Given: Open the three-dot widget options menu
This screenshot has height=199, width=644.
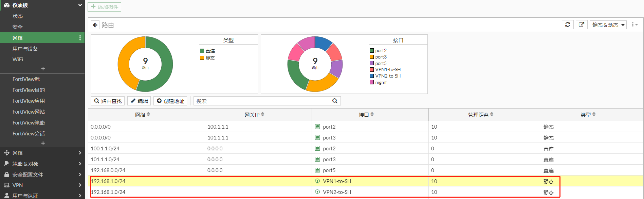Looking at the screenshot, I should tap(634, 25).
